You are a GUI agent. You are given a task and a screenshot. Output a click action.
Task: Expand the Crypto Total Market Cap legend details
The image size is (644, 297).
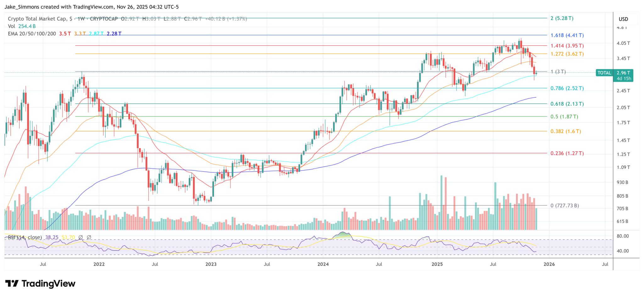(x=40, y=19)
